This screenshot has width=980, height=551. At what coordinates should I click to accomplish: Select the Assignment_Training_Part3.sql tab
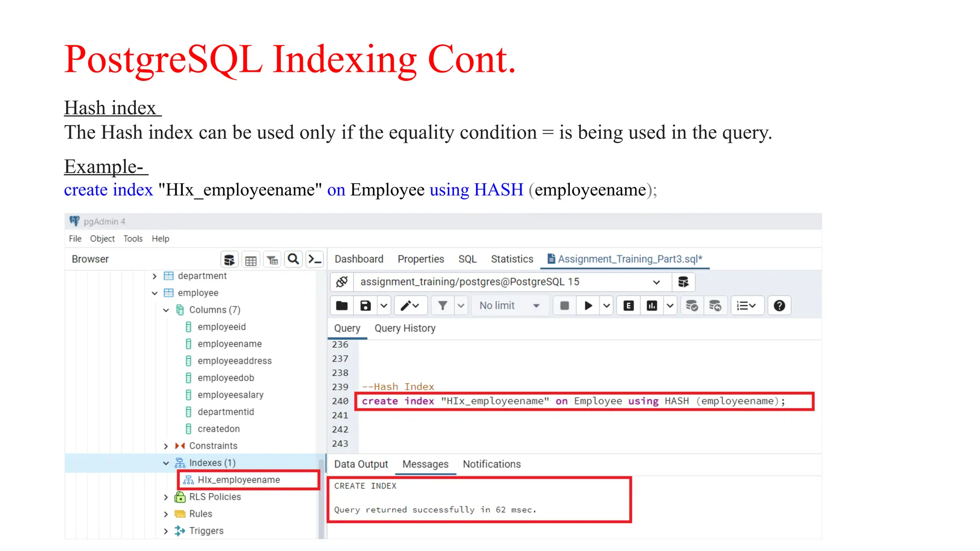click(x=625, y=259)
